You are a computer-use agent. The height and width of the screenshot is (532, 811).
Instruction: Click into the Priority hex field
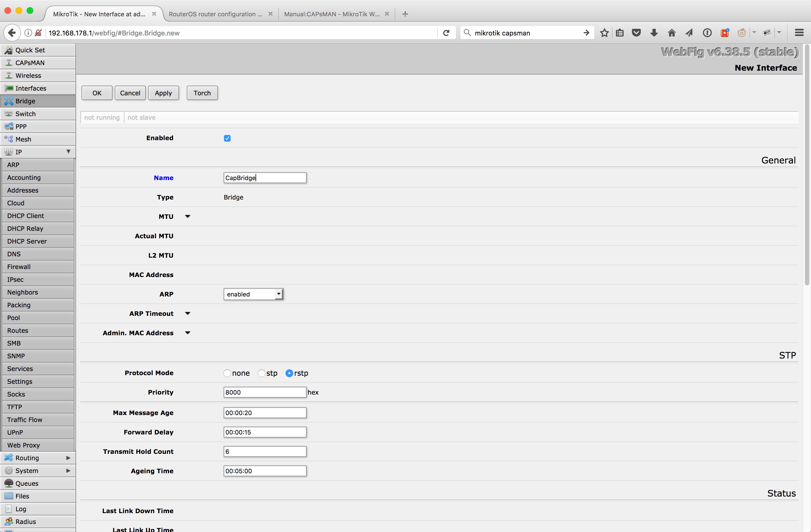(265, 392)
